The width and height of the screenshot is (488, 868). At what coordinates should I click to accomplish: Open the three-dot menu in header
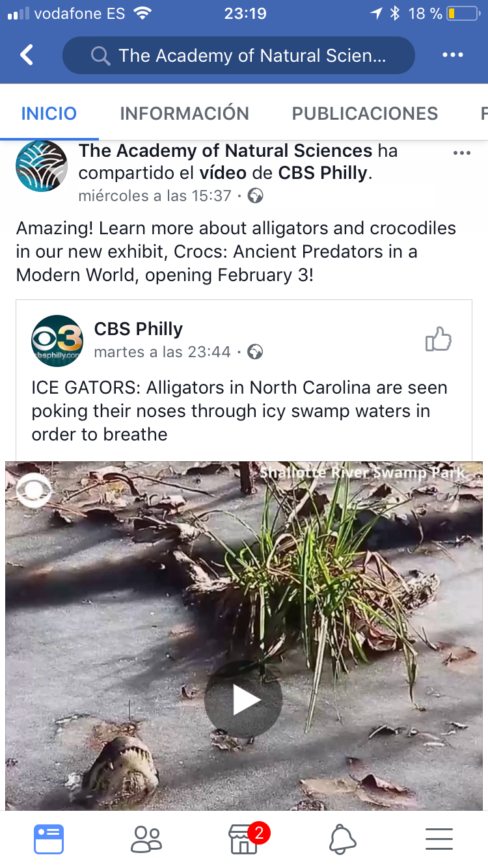(452, 55)
